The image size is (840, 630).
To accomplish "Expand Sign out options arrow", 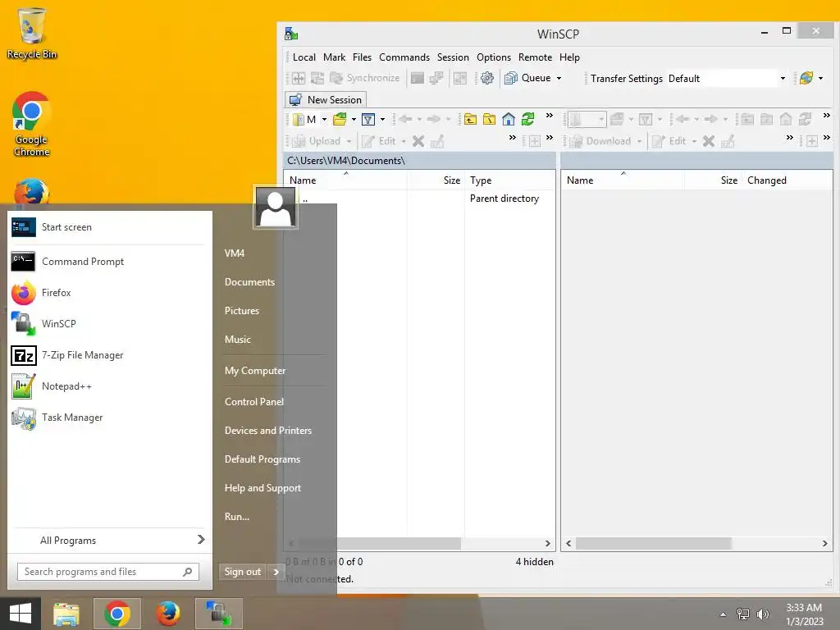I will click(x=276, y=572).
